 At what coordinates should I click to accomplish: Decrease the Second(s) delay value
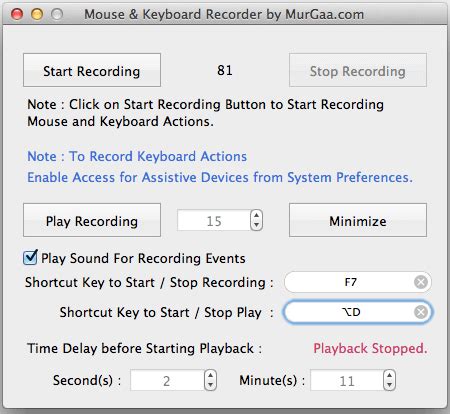click(210, 385)
